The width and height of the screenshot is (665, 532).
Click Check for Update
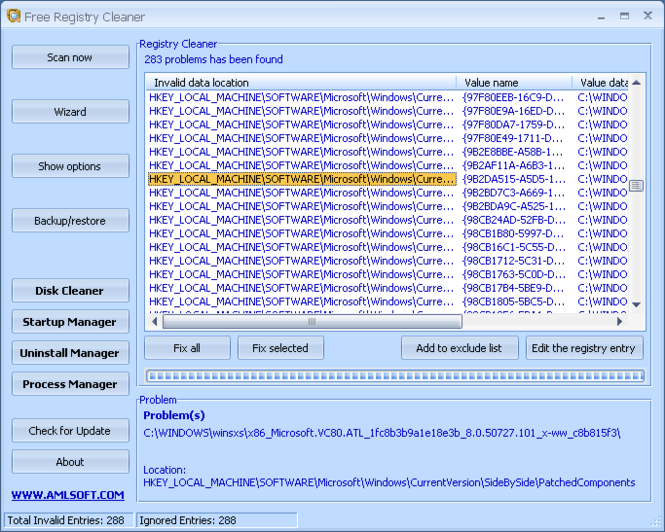pyautogui.click(x=70, y=431)
